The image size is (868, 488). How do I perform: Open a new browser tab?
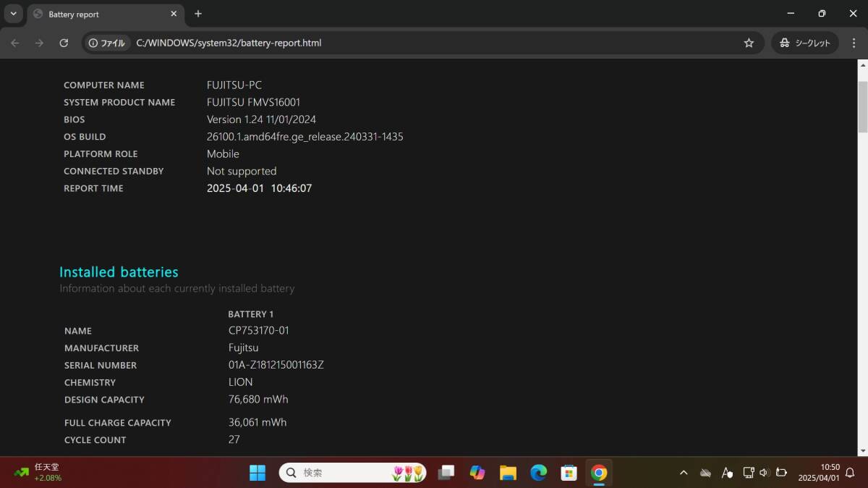point(198,14)
